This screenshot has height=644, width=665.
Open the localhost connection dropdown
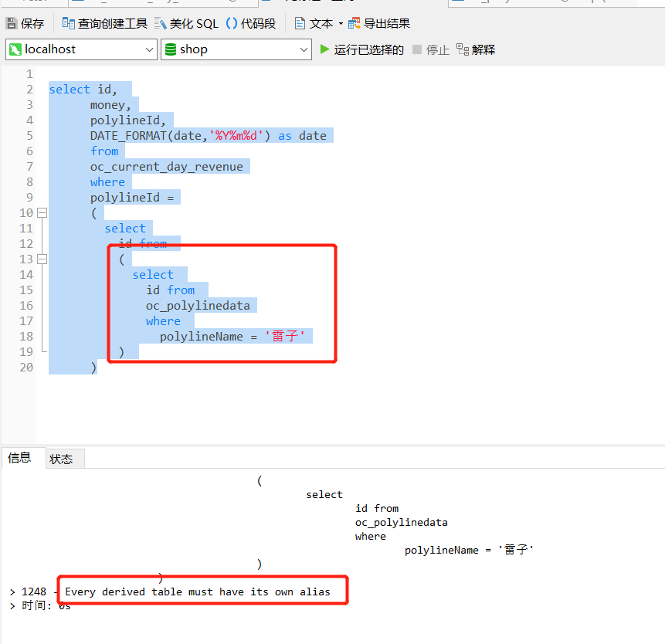(150, 49)
